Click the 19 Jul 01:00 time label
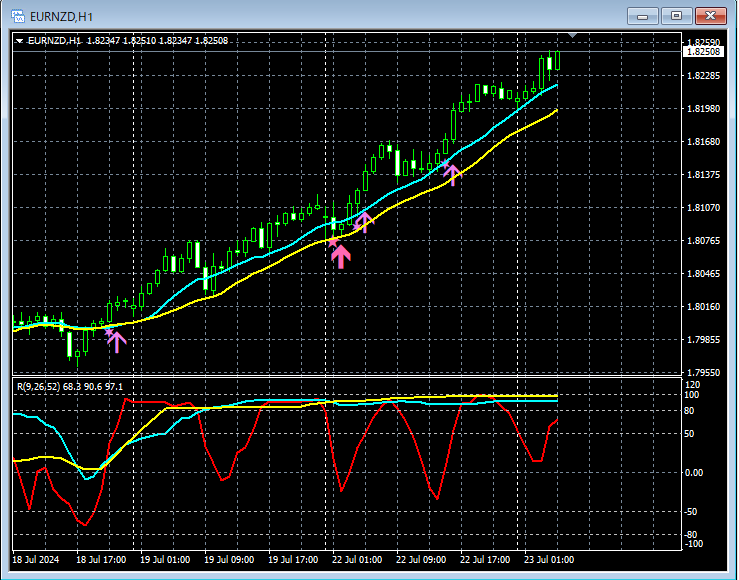Screen dimensions: 739x580 (x=165, y=560)
